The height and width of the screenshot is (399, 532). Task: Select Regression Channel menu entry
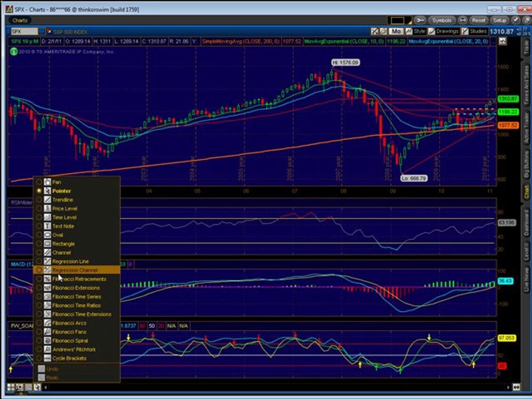coord(76,270)
